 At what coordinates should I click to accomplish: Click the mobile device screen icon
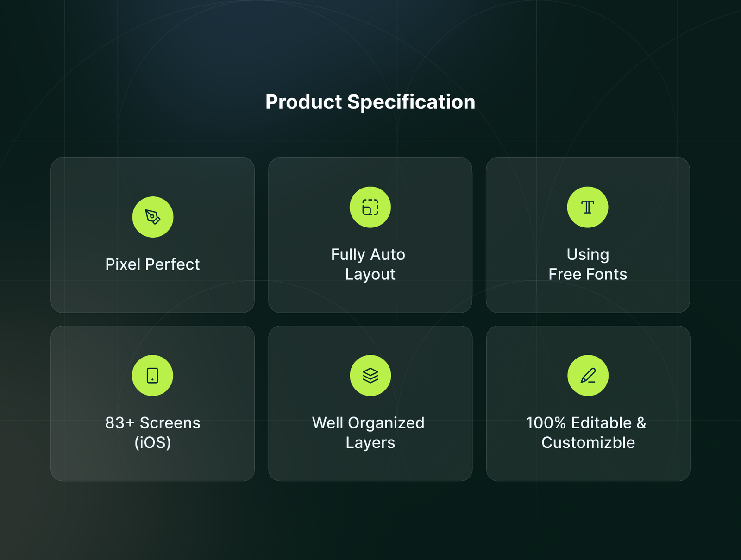(x=152, y=375)
